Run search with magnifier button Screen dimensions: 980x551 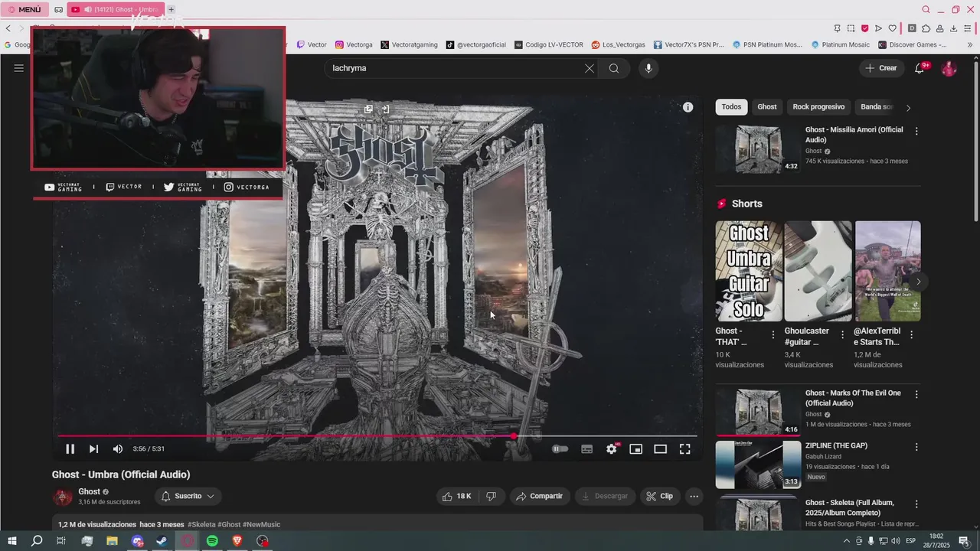[x=614, y=68]
